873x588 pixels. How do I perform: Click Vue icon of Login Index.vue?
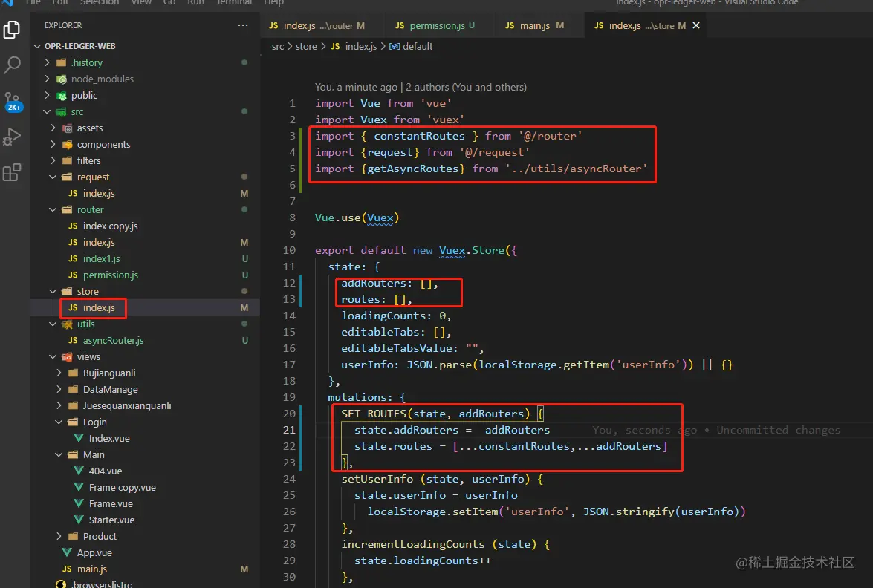[x=79, y=438]
